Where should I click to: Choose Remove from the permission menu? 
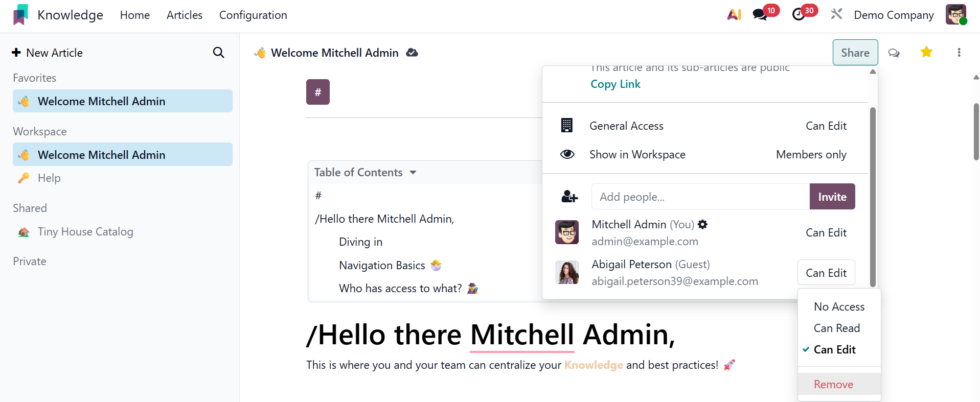(x=833, y=384)
